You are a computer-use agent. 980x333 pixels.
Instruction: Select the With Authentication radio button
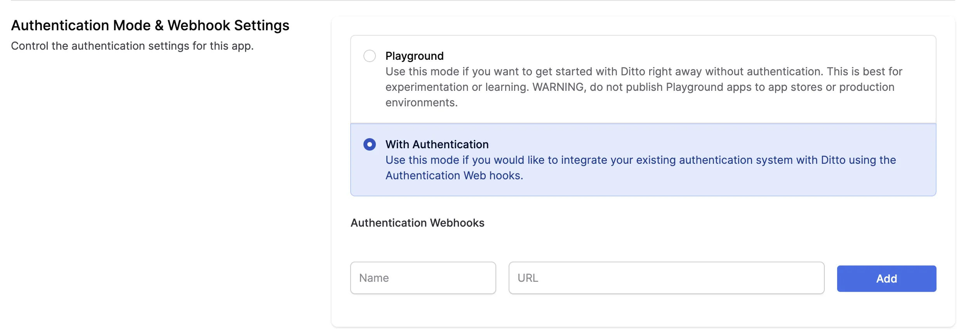click(x=369, y=144)
